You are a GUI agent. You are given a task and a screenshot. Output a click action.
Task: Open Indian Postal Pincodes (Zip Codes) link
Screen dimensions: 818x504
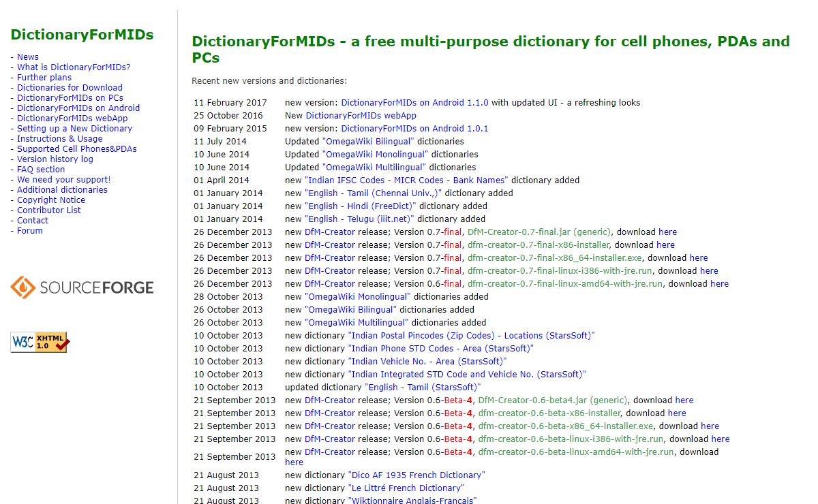[472, 336]
